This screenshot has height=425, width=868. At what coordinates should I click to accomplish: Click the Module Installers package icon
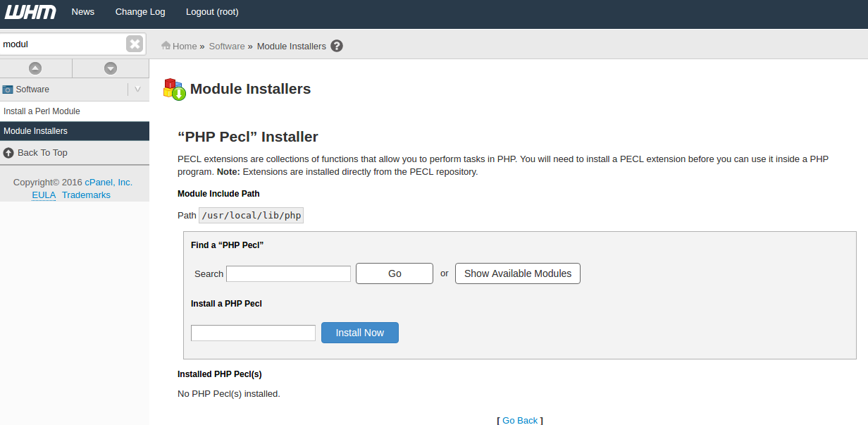(x=173, y=89)
